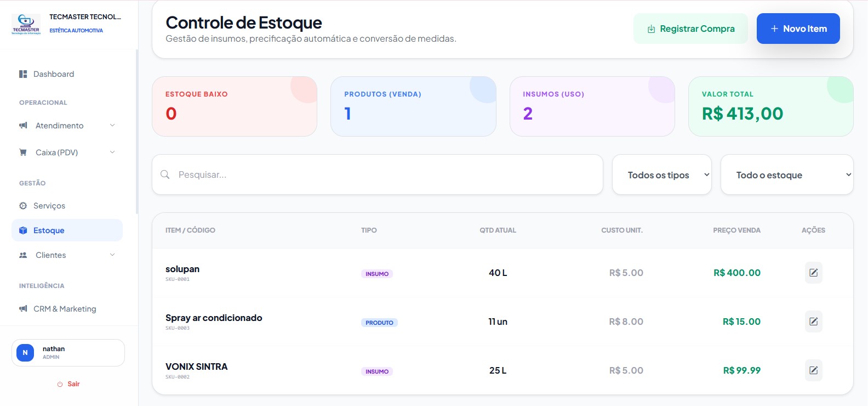Click the 'R$ 400.00' sale price

click(737, 273)
